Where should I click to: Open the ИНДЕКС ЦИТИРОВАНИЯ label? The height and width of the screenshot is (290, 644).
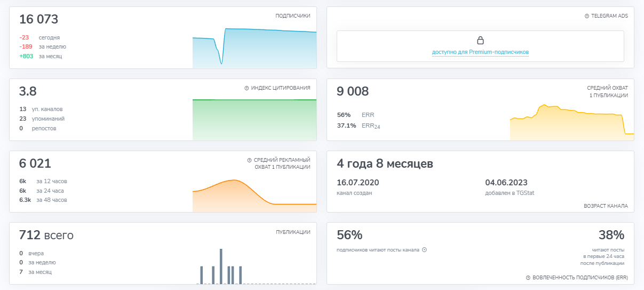pyautogui.click(x=281, y=88)
